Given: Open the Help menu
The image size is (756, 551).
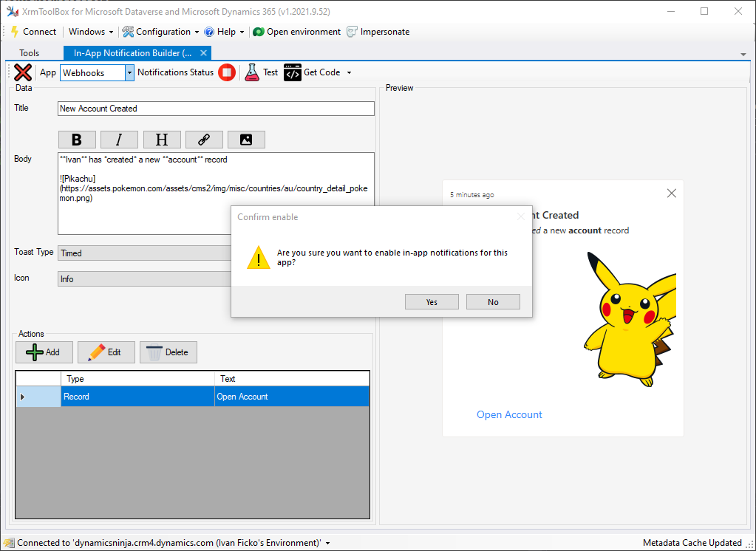Looking at the screenshot, I should click(225, 32).
